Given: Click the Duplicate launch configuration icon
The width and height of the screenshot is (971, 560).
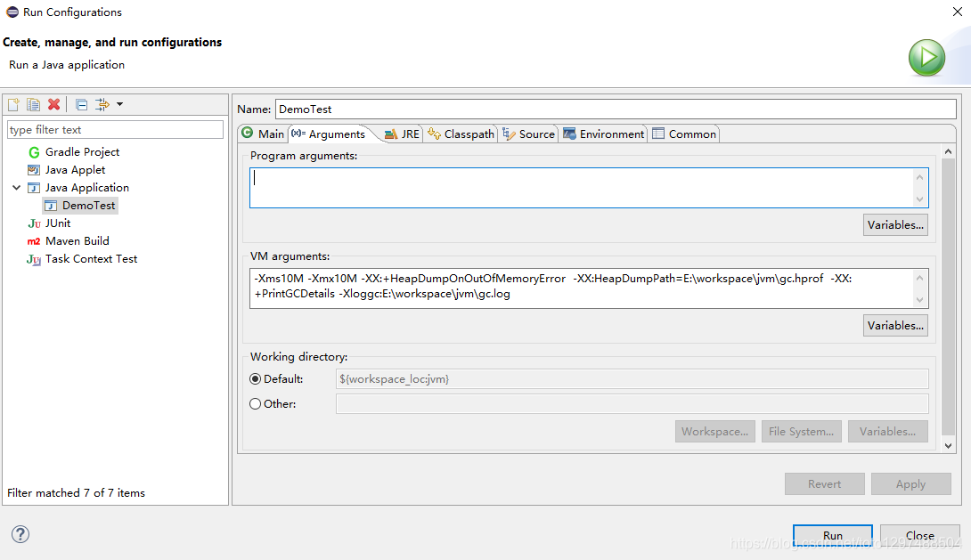Looking at the screenshot, I should point(34,104).
